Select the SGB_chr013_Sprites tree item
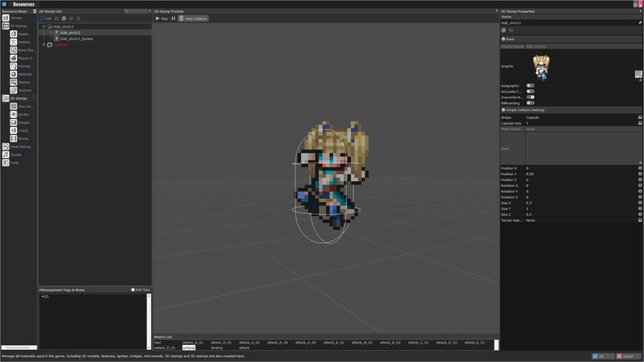The image size is (644, 362). (x=76, y=39)
